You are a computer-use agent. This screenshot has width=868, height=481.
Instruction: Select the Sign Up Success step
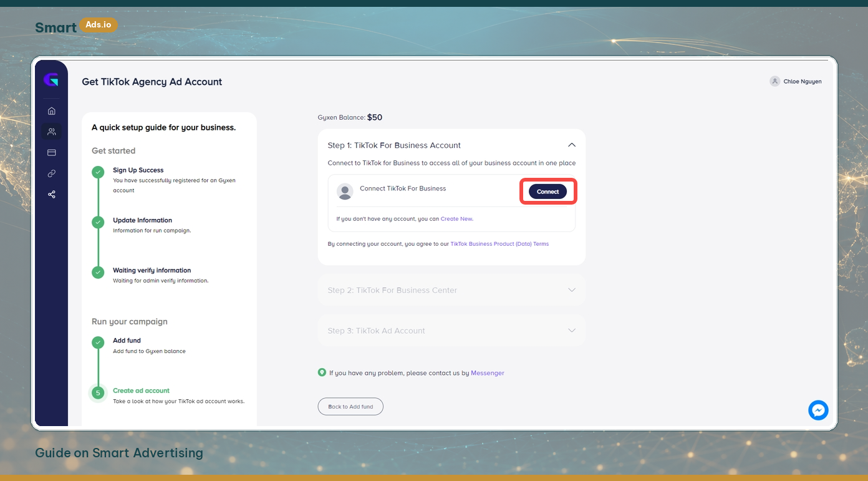[138, 170]
